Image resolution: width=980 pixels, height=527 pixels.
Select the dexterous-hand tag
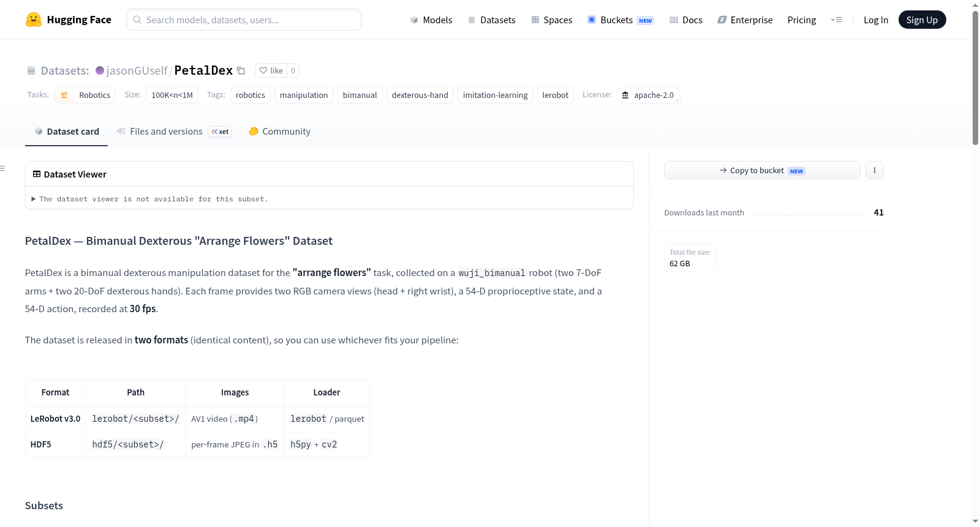point(420,95)
